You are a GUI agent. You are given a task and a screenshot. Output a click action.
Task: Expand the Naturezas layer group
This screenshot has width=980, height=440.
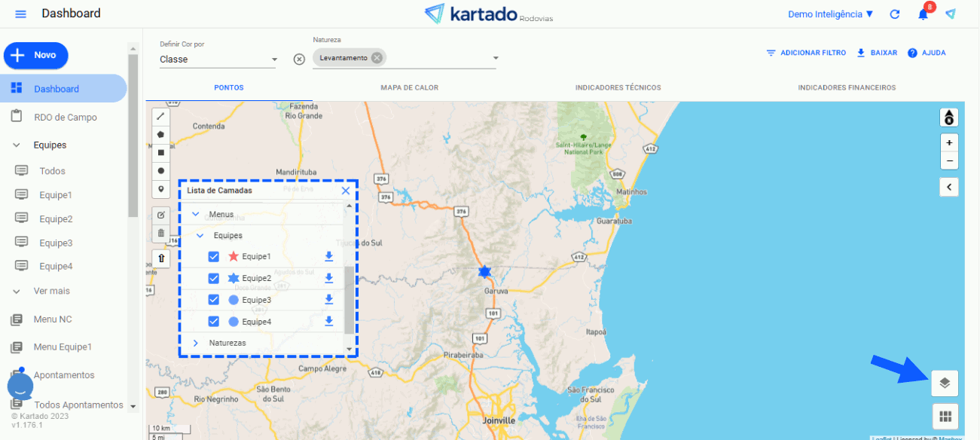(196, 343)
